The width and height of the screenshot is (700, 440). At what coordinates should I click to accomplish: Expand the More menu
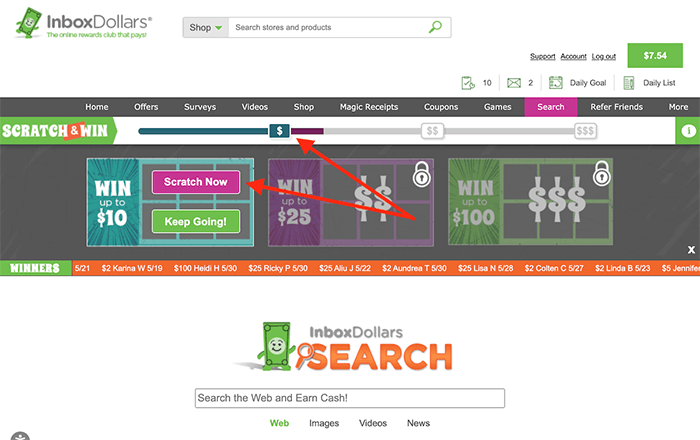[678, 107]
